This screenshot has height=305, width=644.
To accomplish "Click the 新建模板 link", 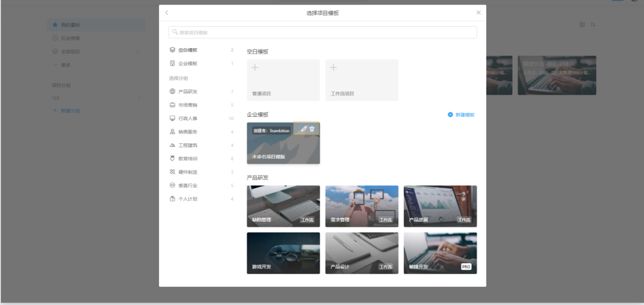I will (x=465, y=115).
